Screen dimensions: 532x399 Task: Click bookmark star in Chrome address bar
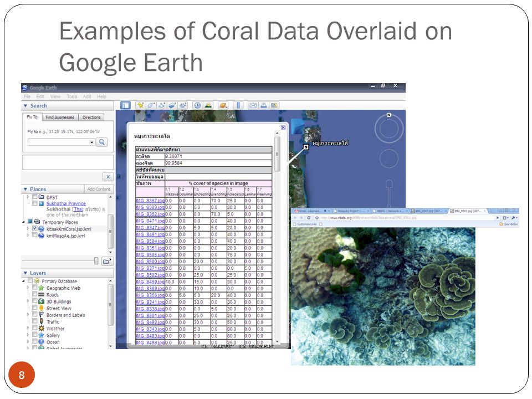[316, 218]
